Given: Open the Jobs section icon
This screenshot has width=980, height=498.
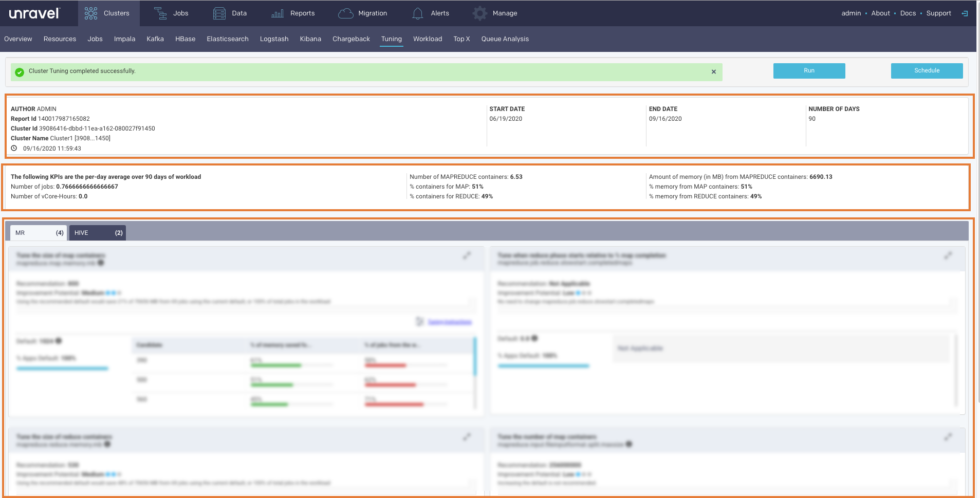Looking at the screenshot, I should 160,13.
